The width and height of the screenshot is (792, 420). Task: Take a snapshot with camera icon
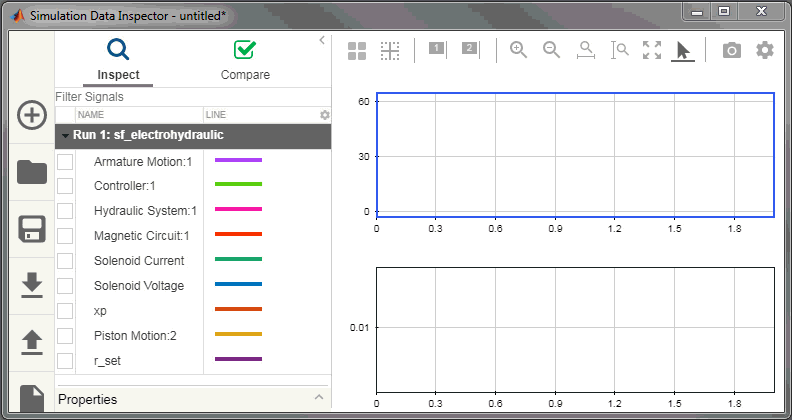click(732, 50)
